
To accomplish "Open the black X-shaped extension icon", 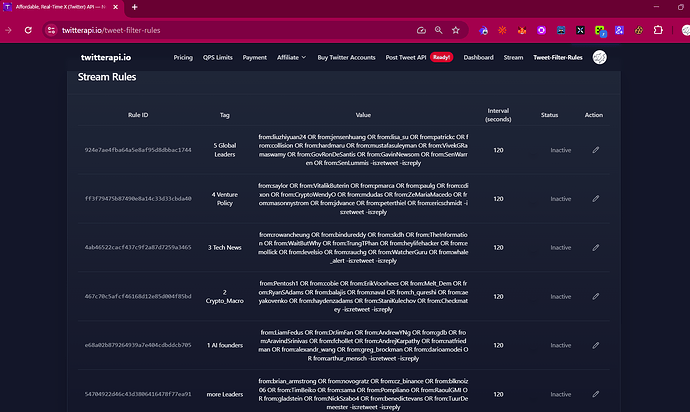I will (580, 30).
